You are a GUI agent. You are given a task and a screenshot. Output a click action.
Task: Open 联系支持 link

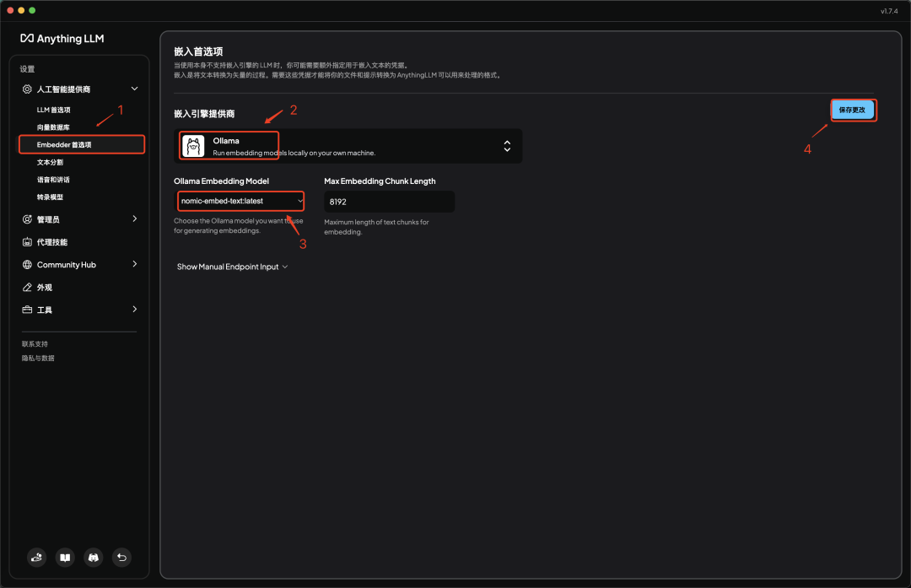35,344
